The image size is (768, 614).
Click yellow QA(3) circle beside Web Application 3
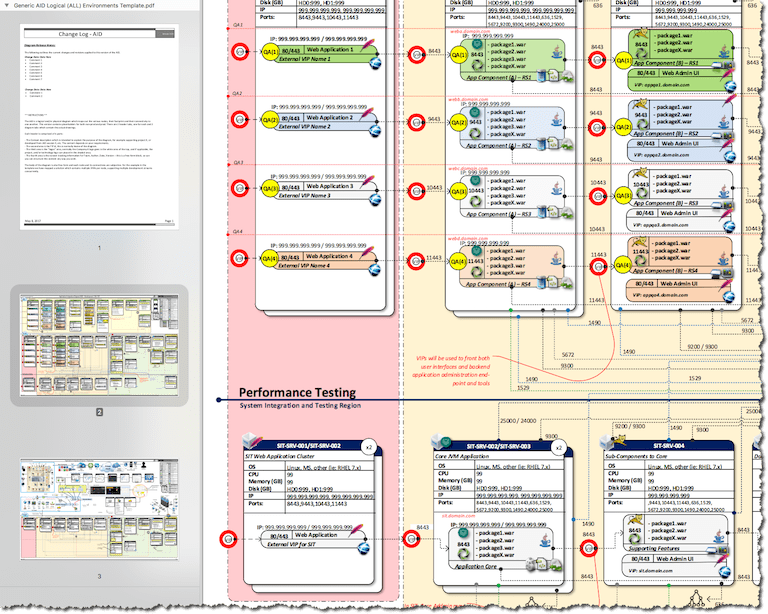pos(270,188)
